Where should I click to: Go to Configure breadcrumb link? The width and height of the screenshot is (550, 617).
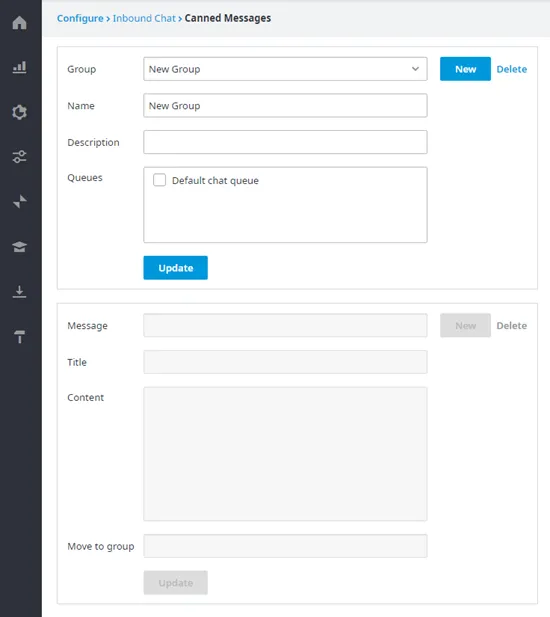pyautogui.click(x=80, y=18)
